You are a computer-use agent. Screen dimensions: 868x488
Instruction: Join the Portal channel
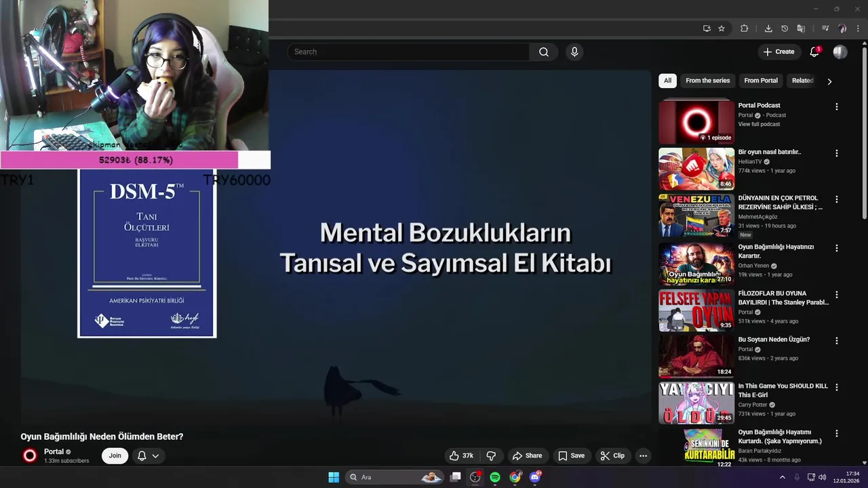tap(115, 455)
